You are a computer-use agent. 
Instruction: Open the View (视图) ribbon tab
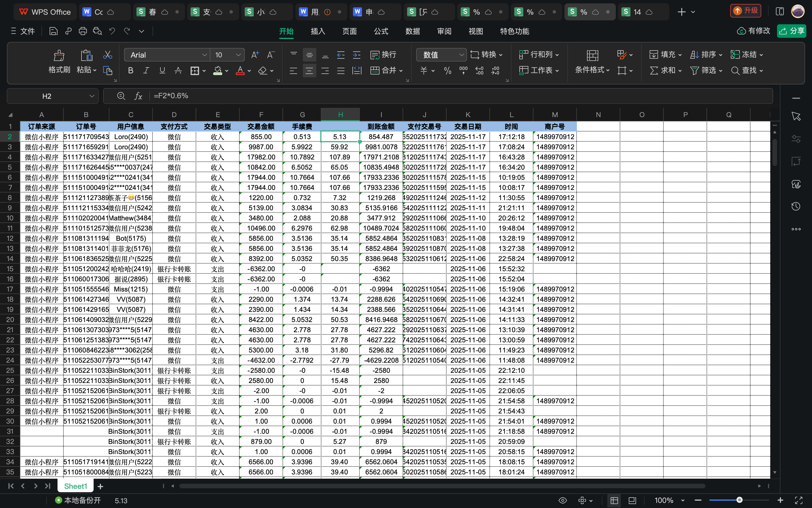[475, 31]
